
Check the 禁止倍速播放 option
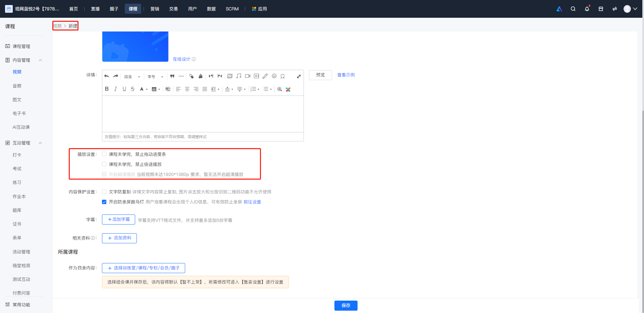coord(104,164)
